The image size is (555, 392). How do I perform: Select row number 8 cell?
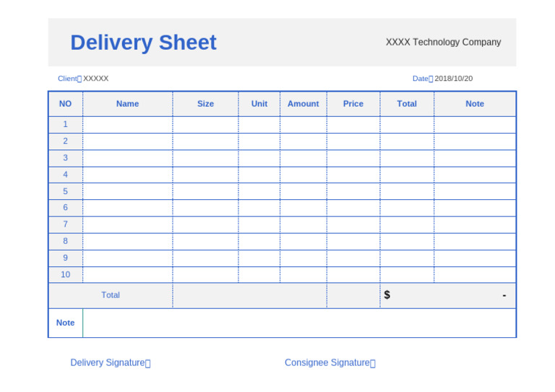[x=66, y=241]
